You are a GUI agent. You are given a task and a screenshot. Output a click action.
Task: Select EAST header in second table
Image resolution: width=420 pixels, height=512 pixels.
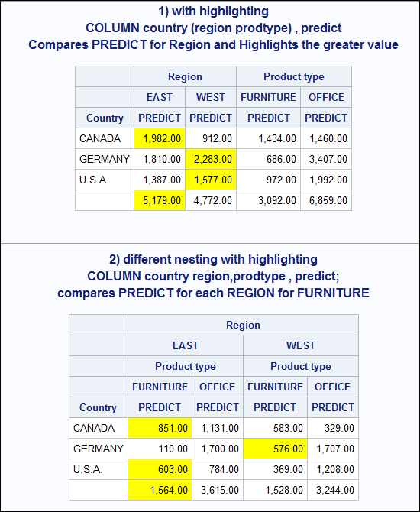point(186,345)
